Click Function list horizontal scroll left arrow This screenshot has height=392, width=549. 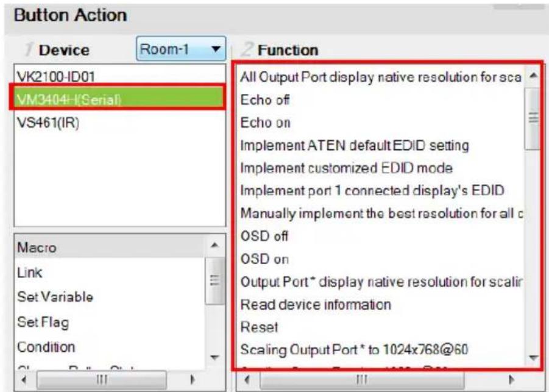click(x=247, y=379)
